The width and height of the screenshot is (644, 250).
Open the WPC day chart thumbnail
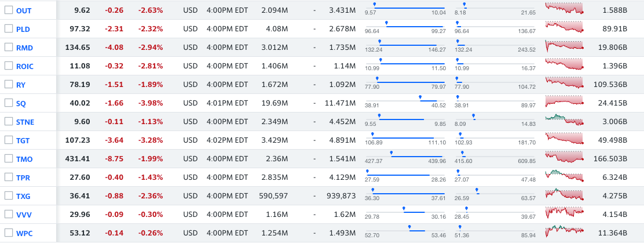pos(564,231)
